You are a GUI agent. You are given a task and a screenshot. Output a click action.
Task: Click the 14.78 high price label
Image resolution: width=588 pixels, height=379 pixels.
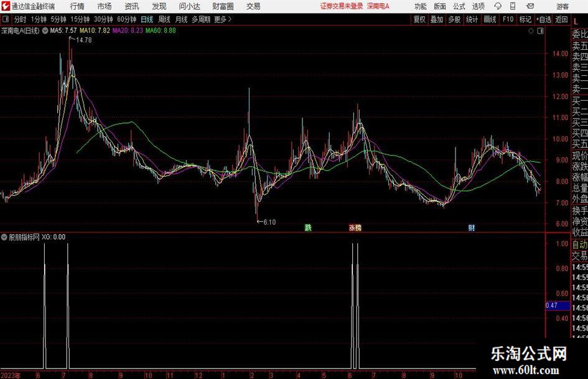(x=83, y=40)
